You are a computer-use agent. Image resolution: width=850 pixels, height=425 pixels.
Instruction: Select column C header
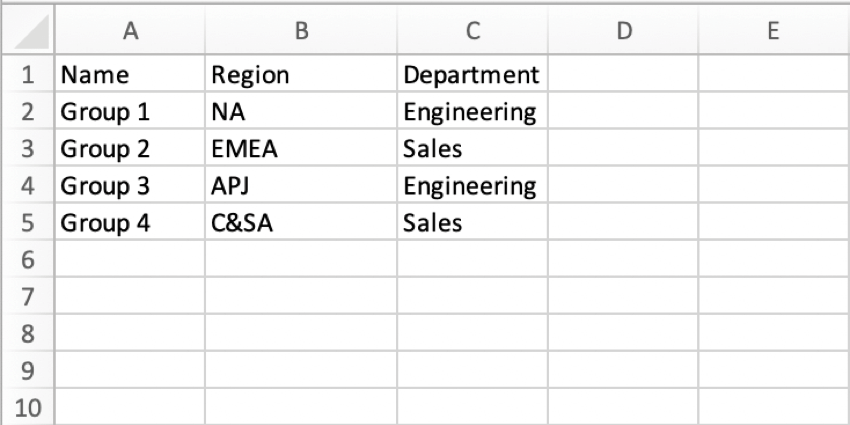(472, 31)
